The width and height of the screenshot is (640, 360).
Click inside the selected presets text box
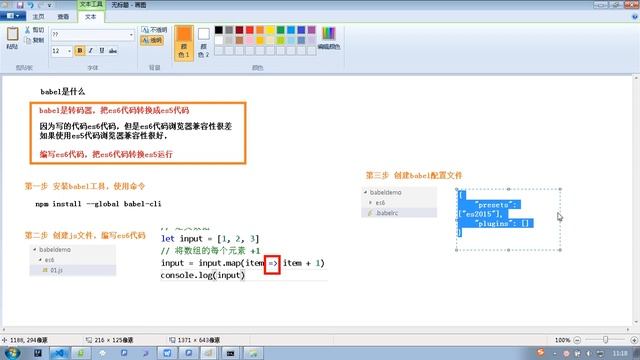point(508,219)
